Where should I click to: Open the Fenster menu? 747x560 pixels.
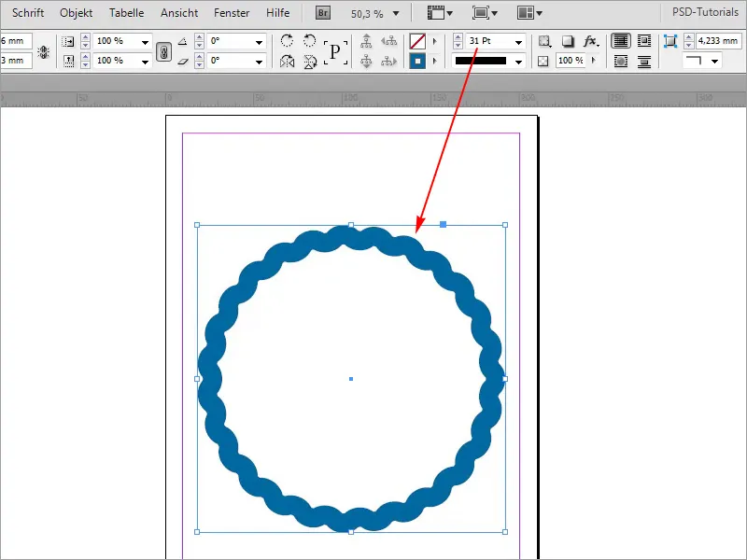click(231, 13)
